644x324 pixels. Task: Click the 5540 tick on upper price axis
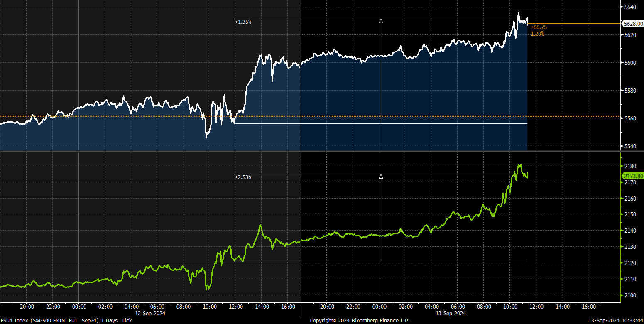(x=630, y=146)
